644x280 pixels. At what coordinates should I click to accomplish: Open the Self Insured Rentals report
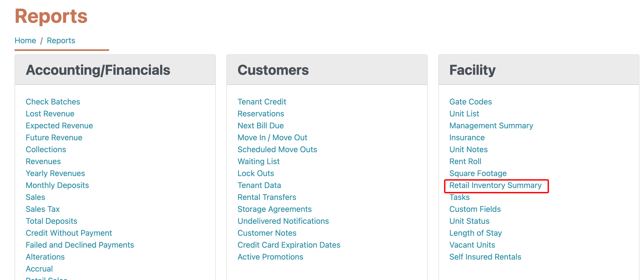click(x=485, y=257)
